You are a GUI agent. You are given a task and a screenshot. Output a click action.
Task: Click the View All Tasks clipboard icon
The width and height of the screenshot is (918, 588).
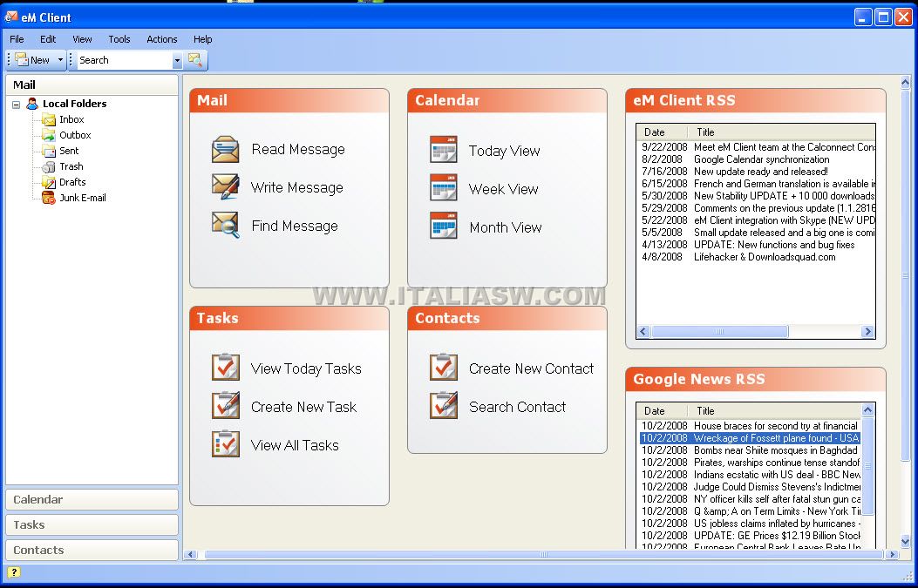[x=226, y=443]
